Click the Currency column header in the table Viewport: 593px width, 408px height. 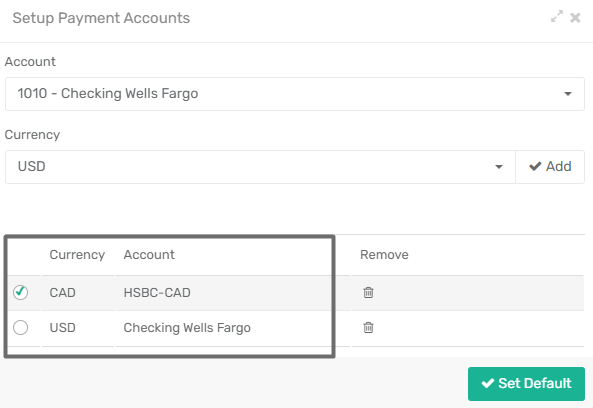[77, 255]
